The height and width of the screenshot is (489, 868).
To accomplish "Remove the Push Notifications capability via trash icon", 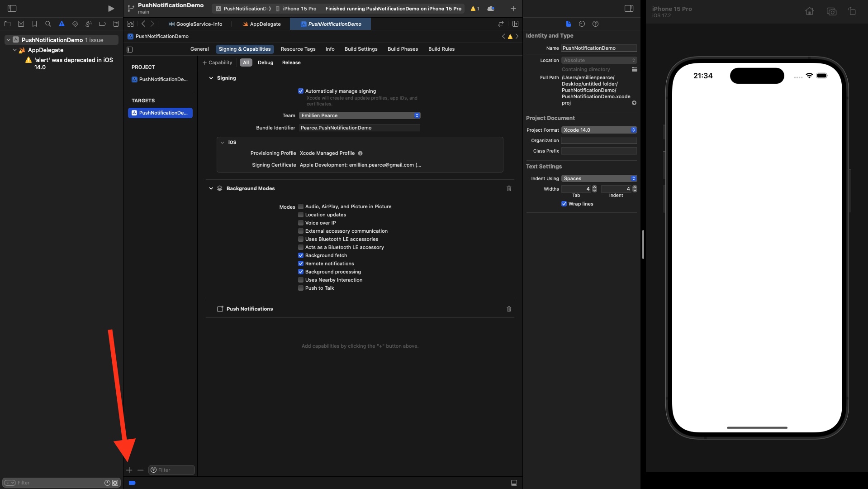I will coord(509,309).
